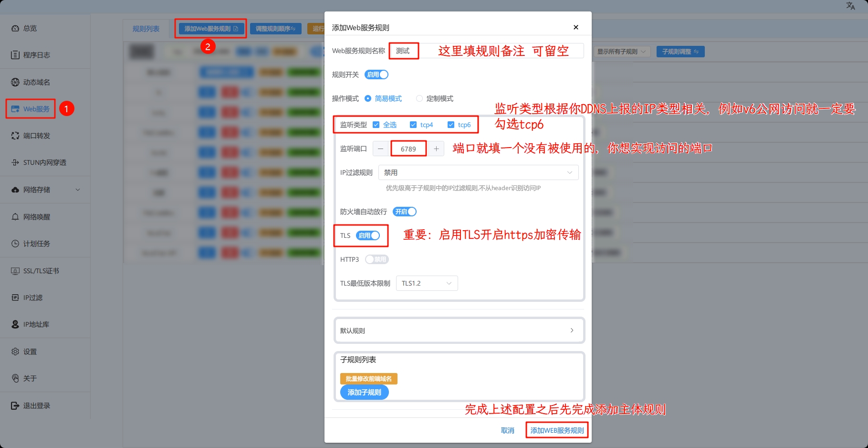Toggle the 全选 checkbox

[x=376, y=125]
